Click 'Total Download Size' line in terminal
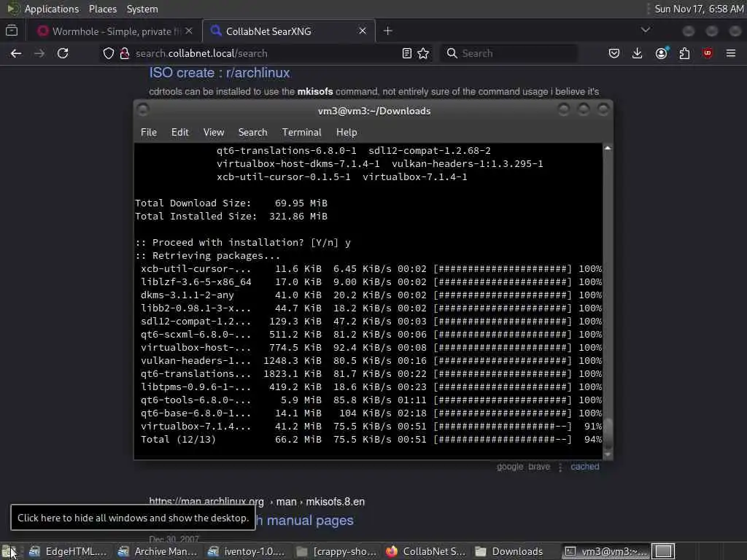 231,203
